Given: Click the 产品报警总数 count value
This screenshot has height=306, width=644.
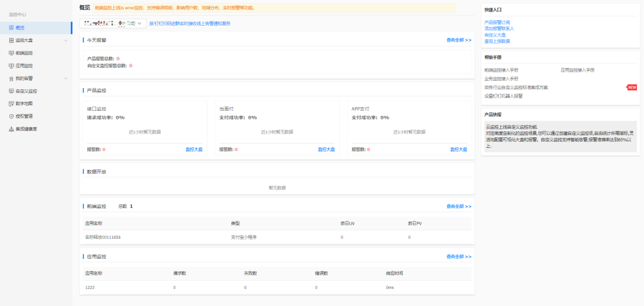Looking at the screenshot, I should coord(118,59).
